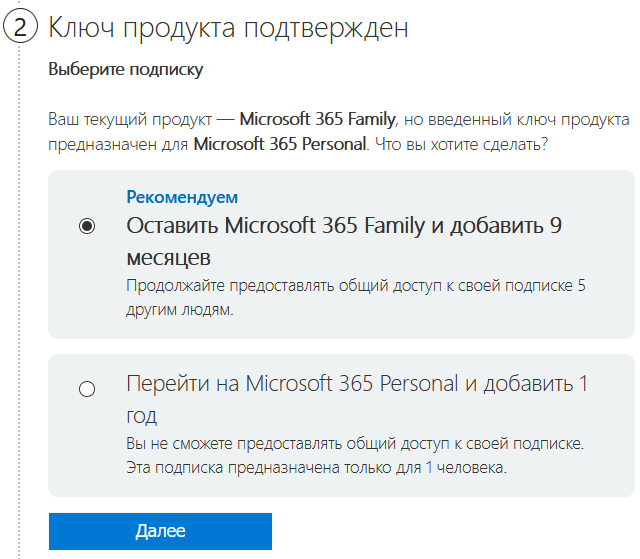Click the text Ваш текущий продукт
Image resolution: width=640 pixels, height=559 pixels.
130,120
